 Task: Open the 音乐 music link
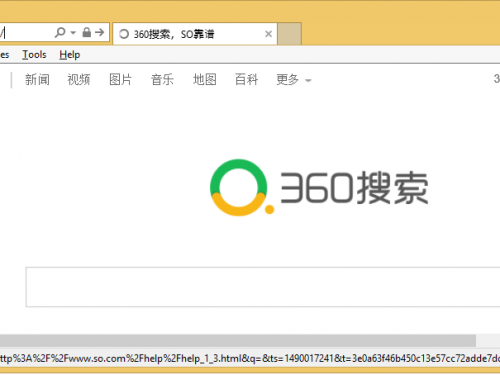click(162, 80)
